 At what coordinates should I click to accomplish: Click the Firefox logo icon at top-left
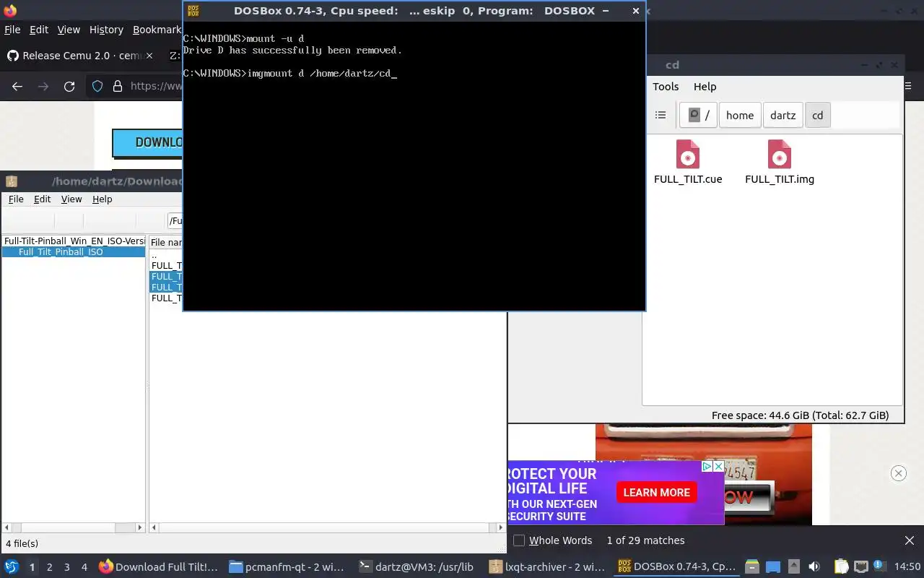coord(10,11)
